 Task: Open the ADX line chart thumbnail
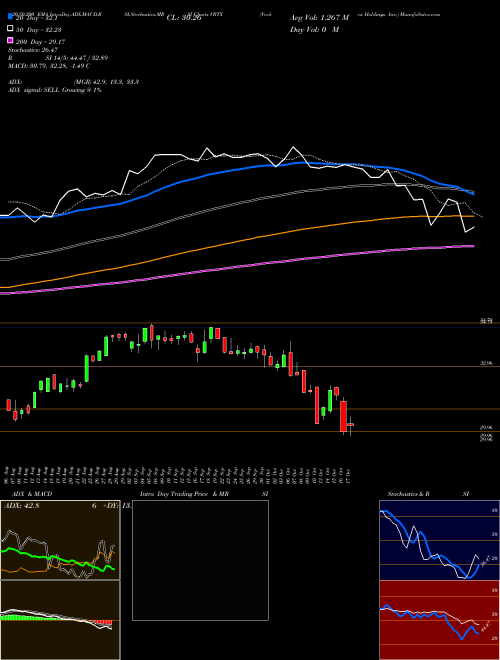point(60,540)
